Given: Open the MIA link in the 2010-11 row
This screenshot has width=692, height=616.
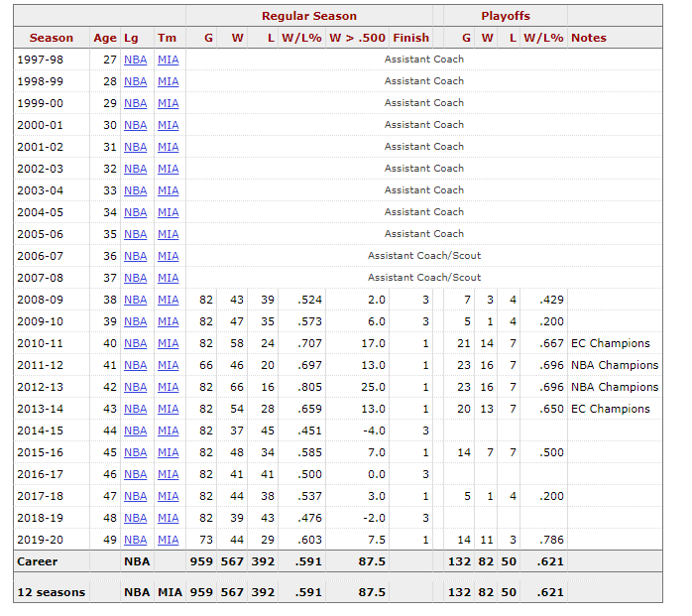Looking at the screenshot, I should [169, 343].
